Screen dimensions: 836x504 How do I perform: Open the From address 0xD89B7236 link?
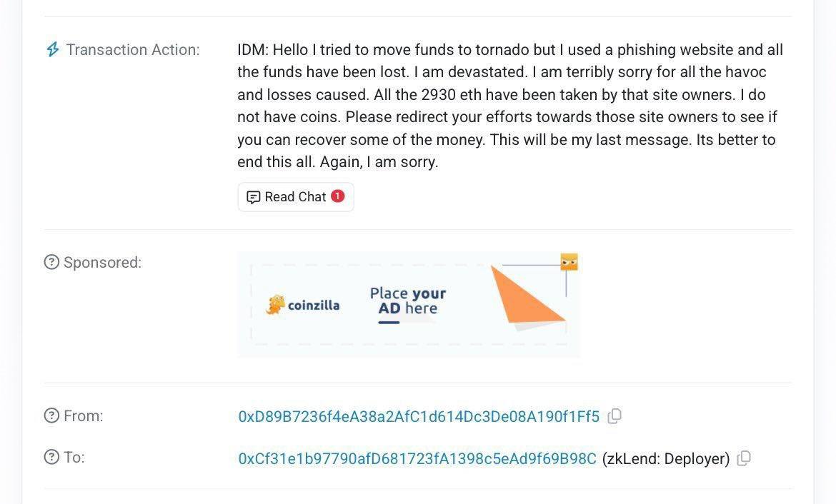pyautogui.click(x=419, y=417)
